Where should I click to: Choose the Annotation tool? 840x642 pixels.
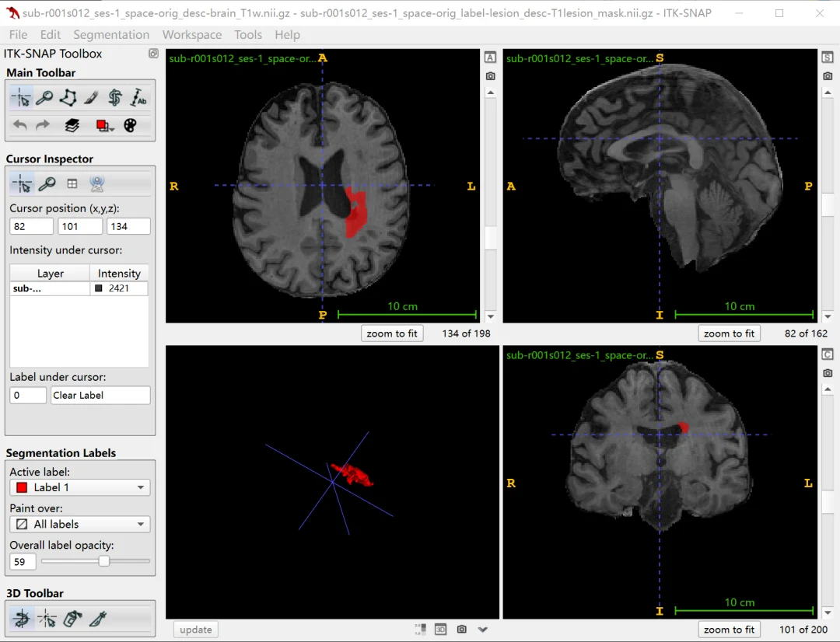138,98
